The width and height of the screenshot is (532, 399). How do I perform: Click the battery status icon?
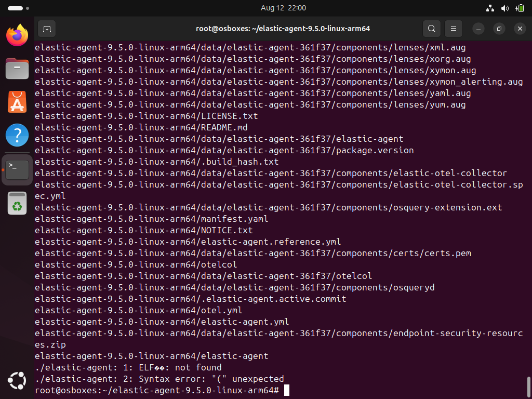[x=520, y=8]
